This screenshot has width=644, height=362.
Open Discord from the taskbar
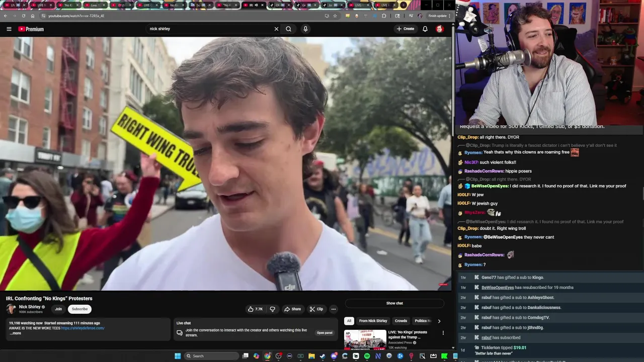(x=334, y=356)
